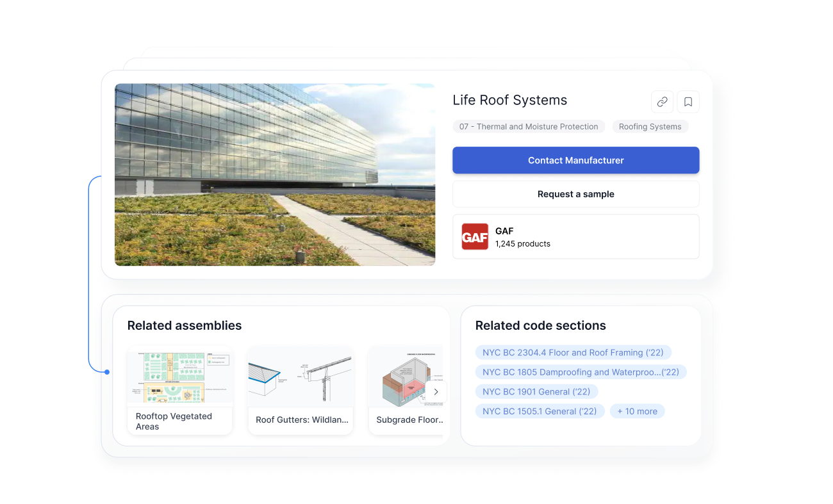Open the Related code sections panel
833x504 pixels.
click(x=540, y=325)
